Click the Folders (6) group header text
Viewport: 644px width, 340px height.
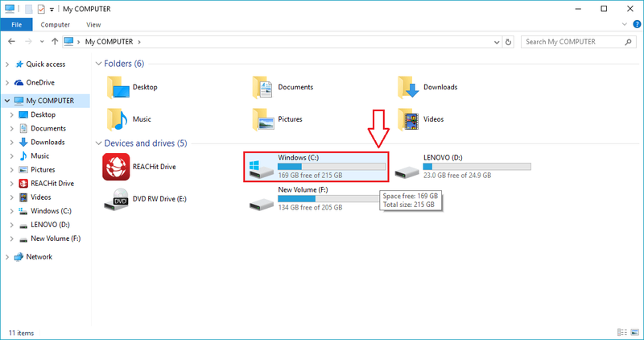pyautogui.click(x=124, y=64)
